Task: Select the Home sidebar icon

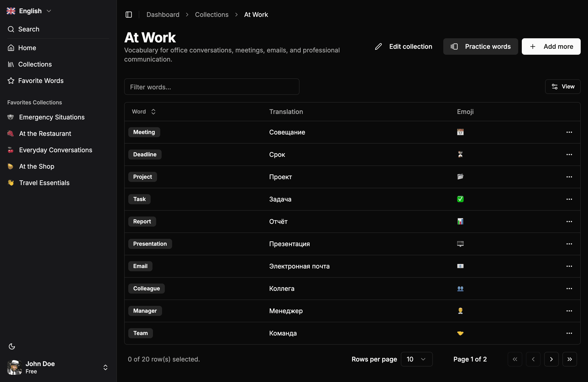Action: click(11, 48)
